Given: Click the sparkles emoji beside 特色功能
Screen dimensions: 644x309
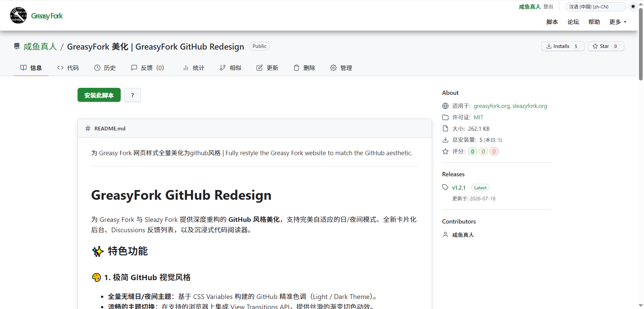Looking at the screenshot, I should pos(98,251).
